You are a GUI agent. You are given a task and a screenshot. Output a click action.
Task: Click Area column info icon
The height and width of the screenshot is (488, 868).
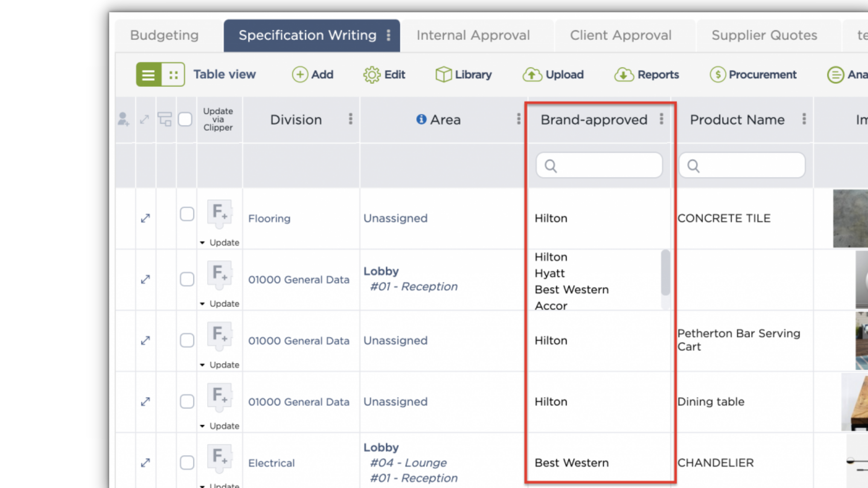point(421,119)
